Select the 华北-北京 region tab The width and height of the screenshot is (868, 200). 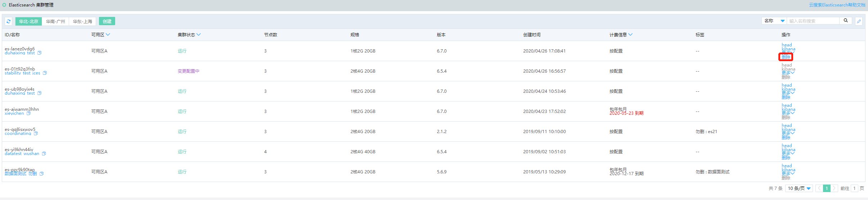(29, 21)
